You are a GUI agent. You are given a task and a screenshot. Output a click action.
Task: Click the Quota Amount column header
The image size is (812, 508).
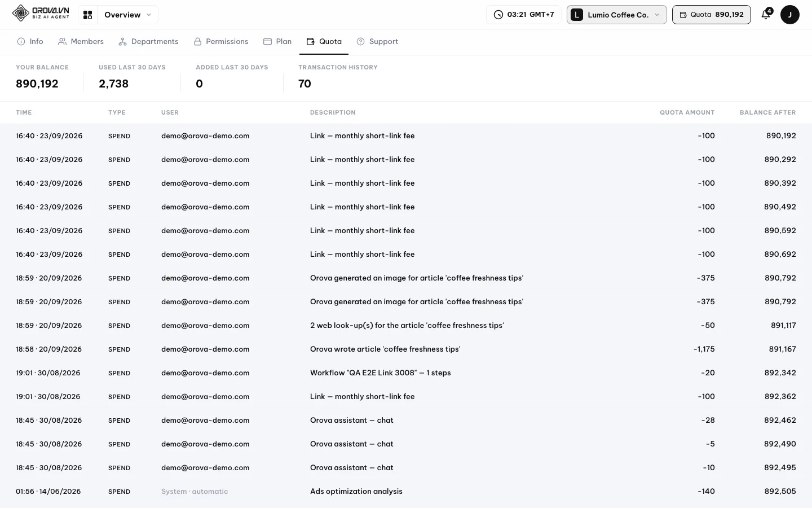coord(687,112)
